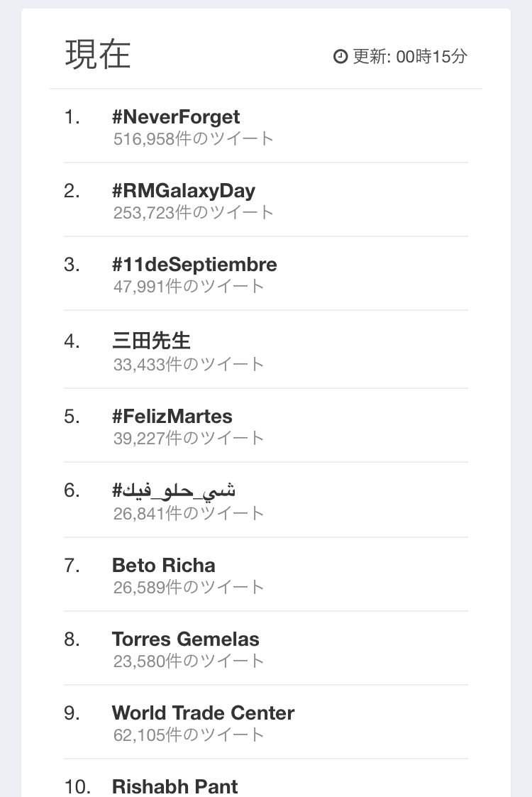Click the 253,723件のツイート count
This screenshot has height=797, width=532.
(194, 212)
